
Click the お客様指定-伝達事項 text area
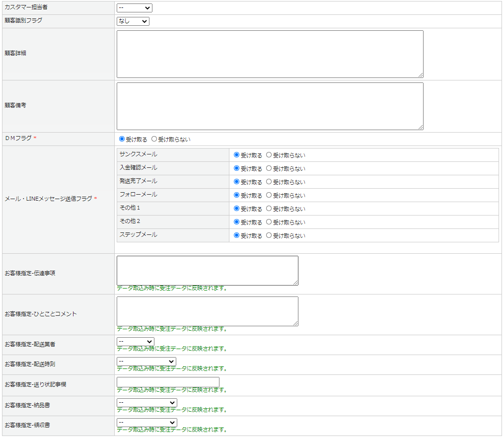click(207, 271)
